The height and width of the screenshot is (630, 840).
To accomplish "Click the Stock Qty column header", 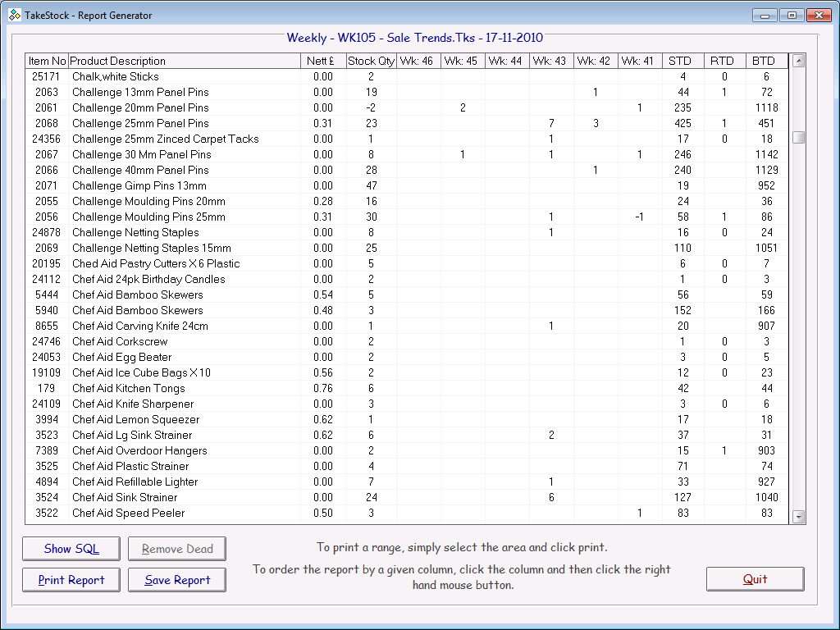I will tap(372, 61).
